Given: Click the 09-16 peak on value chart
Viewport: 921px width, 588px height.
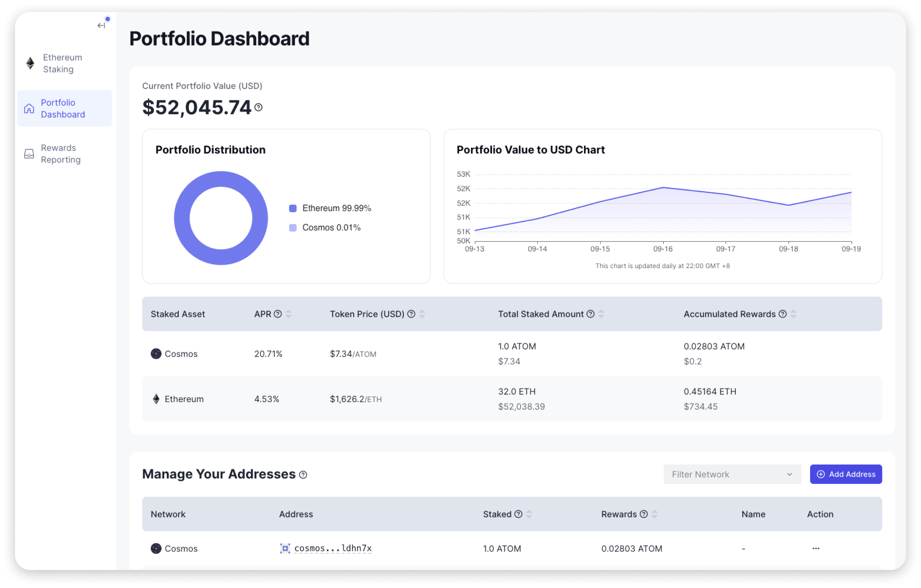Looking at the screenshot, I should [x=663, y=187].
